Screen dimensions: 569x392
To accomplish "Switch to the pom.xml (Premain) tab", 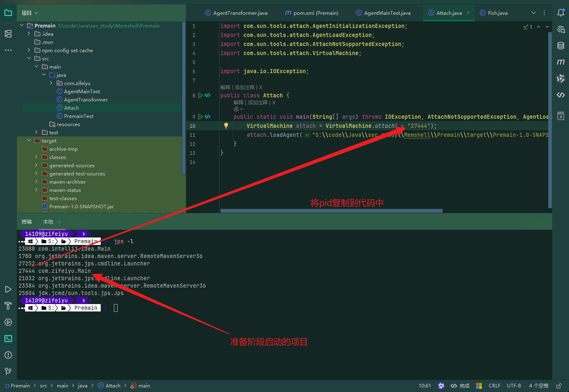I will pyautogui.click(x=312, y=13).
